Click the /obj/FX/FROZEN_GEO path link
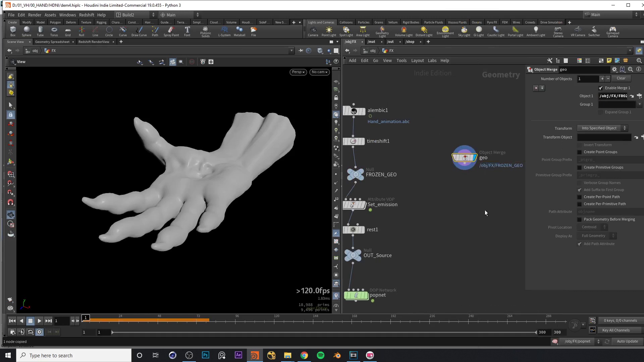Viewport: 644px width, 362px height. pyautogui.click(x=501, y=166)
